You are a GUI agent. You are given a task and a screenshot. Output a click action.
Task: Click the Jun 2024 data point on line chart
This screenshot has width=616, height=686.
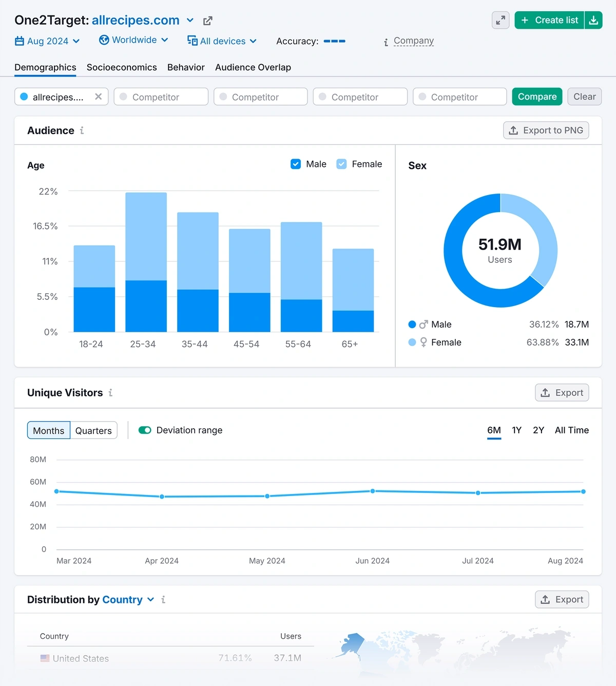click(x=373, y=491)
